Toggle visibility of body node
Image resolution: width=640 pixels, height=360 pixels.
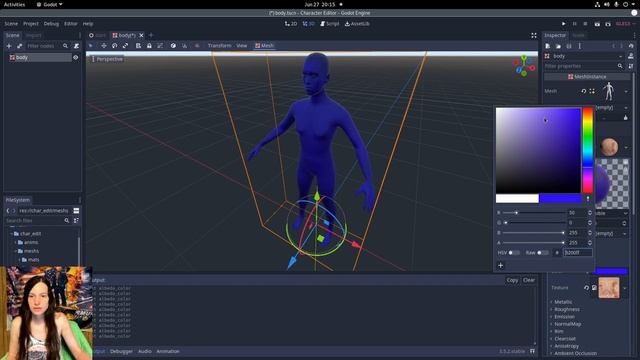(x=75, y=58)
